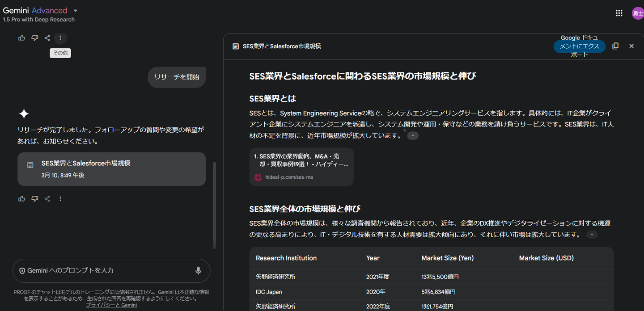
Task: Select the 2022年度 table cell
Action: click(378, 307)
